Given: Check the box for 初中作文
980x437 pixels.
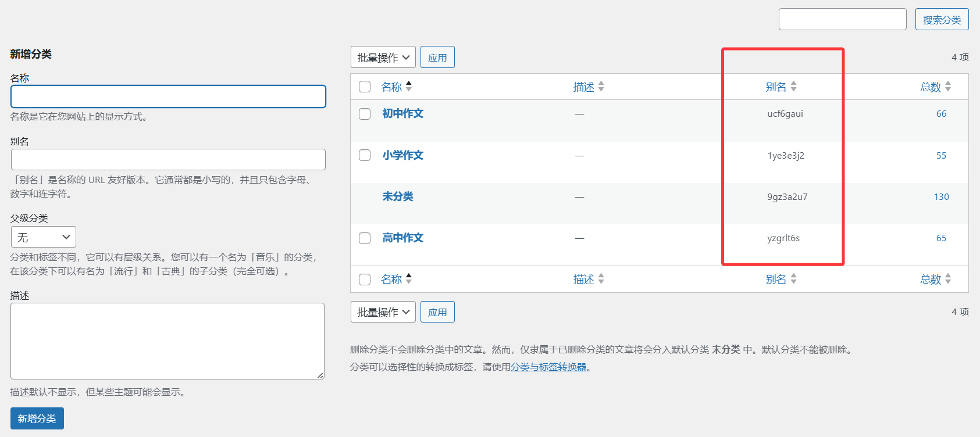Looking at the screenshot, I should (x=365, y=114).
